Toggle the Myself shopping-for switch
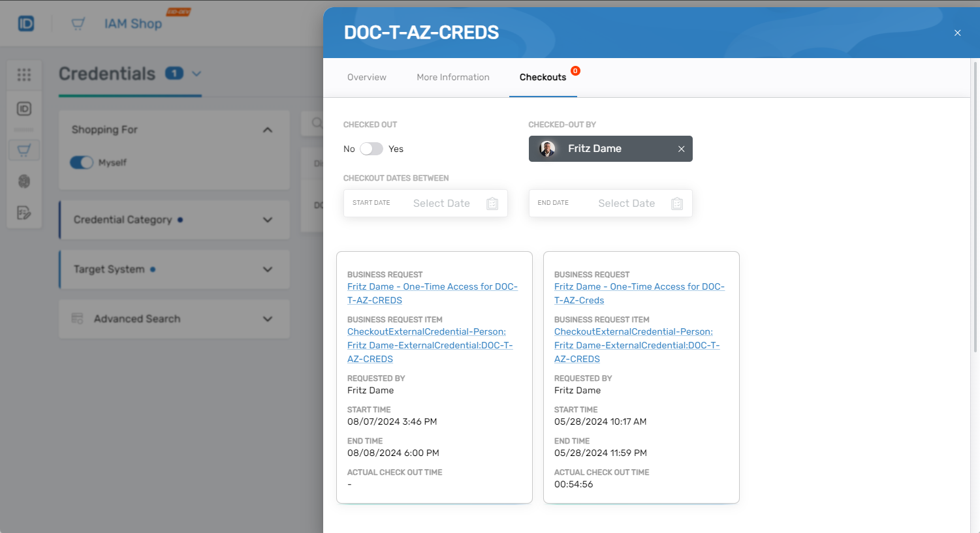The height and width of the screenshot is (533, 980). coord(82,162)
